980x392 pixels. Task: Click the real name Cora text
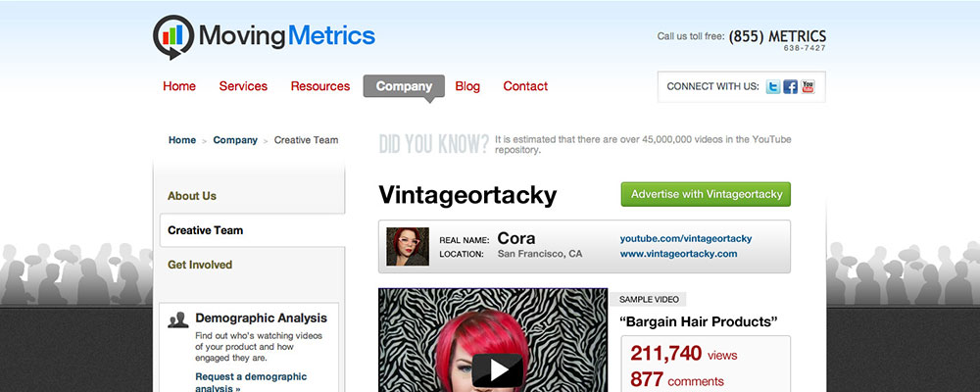(x=516, y=238)
